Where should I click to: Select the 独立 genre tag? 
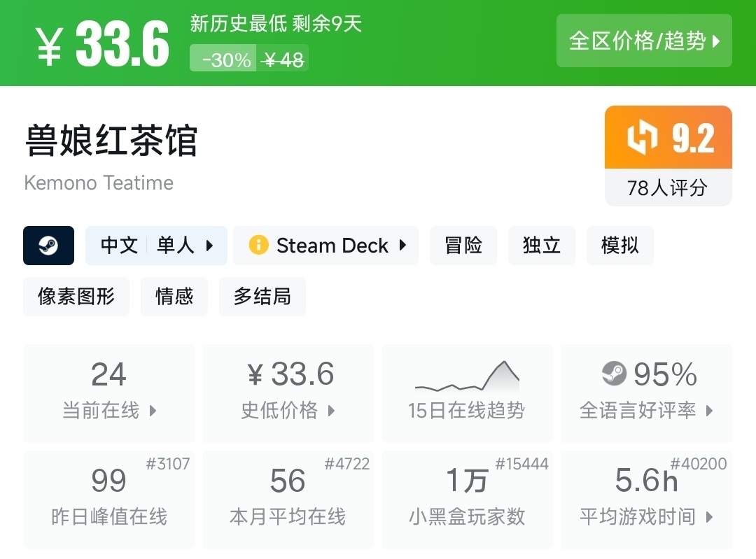pos(542,246)
